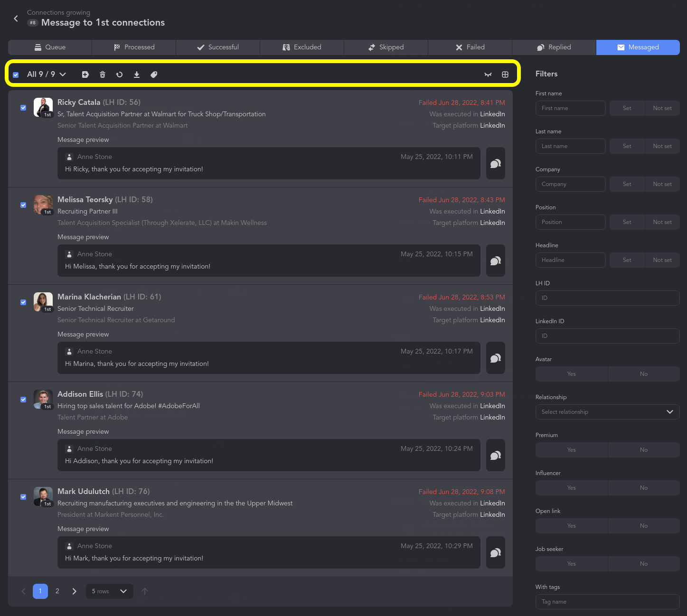Go to page 2 of results
The width and height of the screenshot is (687, 616).
pos(57,591)
